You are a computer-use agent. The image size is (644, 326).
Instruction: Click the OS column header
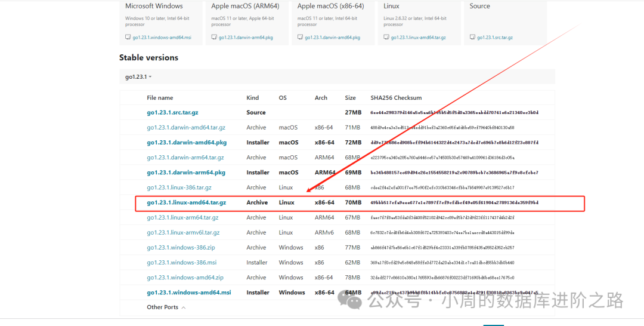(283, 98)
